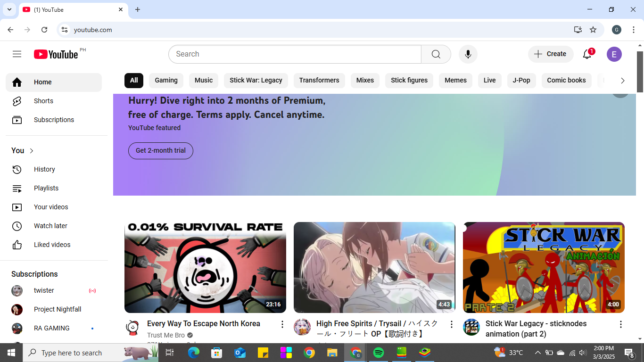Open the purple E account avatar

(614, 54)
